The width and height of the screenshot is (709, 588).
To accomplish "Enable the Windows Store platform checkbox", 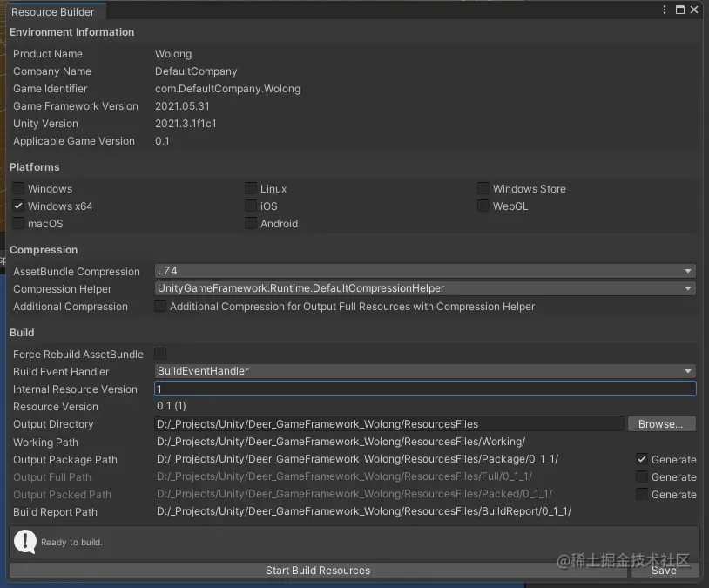I will pyautogui.click(x=483, y=188).
